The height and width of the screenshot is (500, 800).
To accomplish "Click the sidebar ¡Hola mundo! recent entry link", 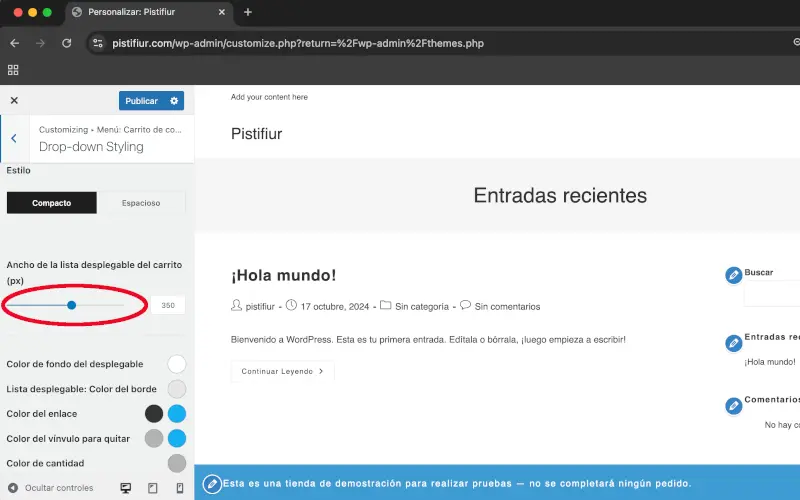I will point(769,362).
